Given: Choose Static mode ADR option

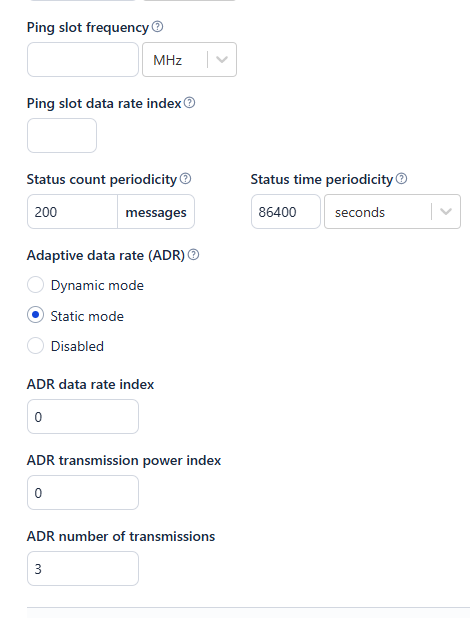Looking at the screenshot, I should click(x=35, y=315).
